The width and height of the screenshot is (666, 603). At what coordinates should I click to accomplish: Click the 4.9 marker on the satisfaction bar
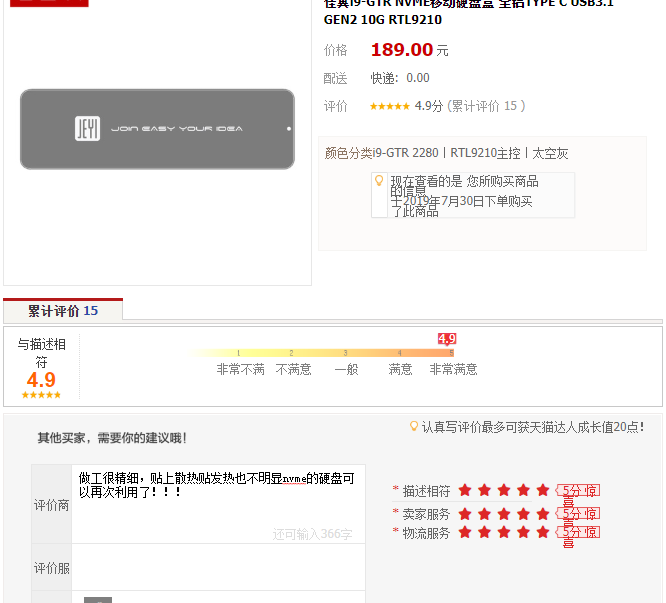click(447, 339)
